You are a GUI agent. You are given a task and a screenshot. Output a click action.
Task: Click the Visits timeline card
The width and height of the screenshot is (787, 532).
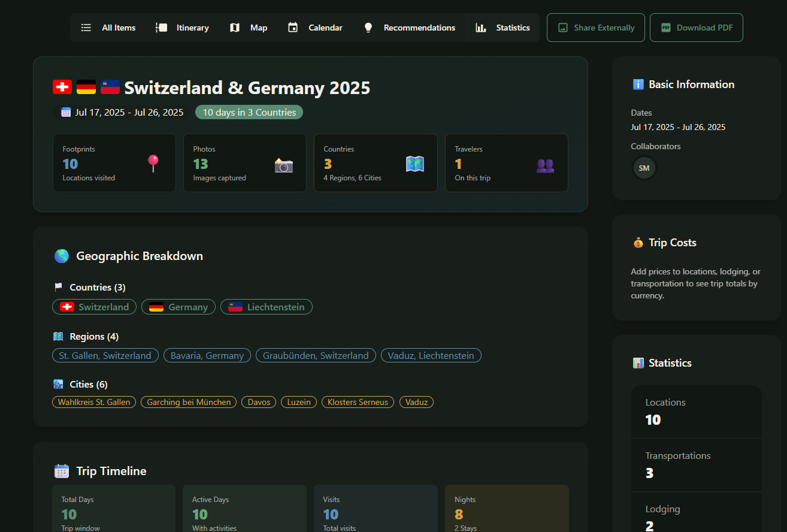[376, 509]
